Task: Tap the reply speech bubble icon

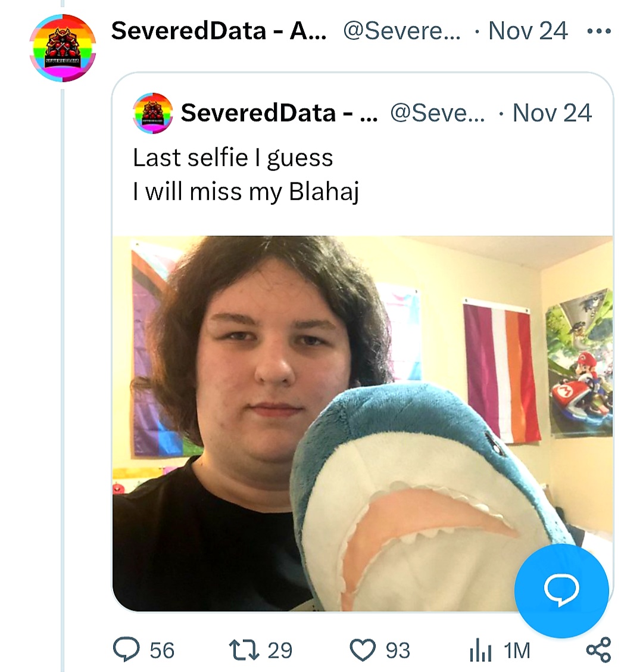Action: click(126, 649)
